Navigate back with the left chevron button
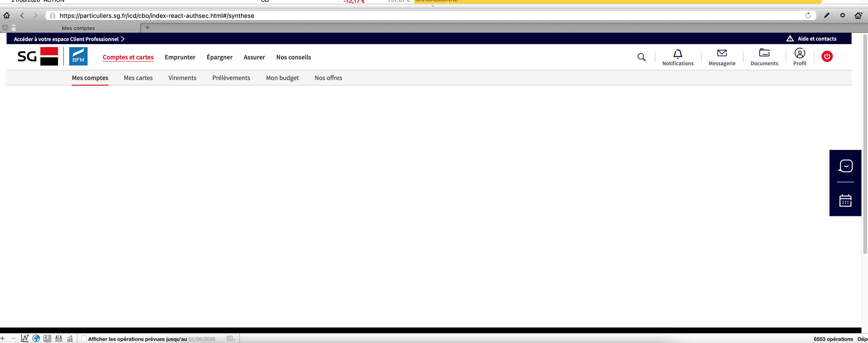This screenshot has height=343, width=868. click(22, 15)
